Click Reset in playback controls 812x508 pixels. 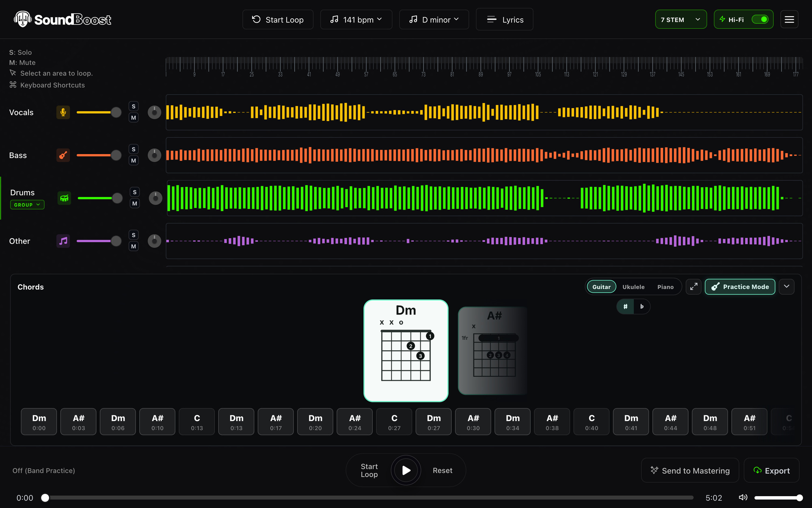(442, 470)
